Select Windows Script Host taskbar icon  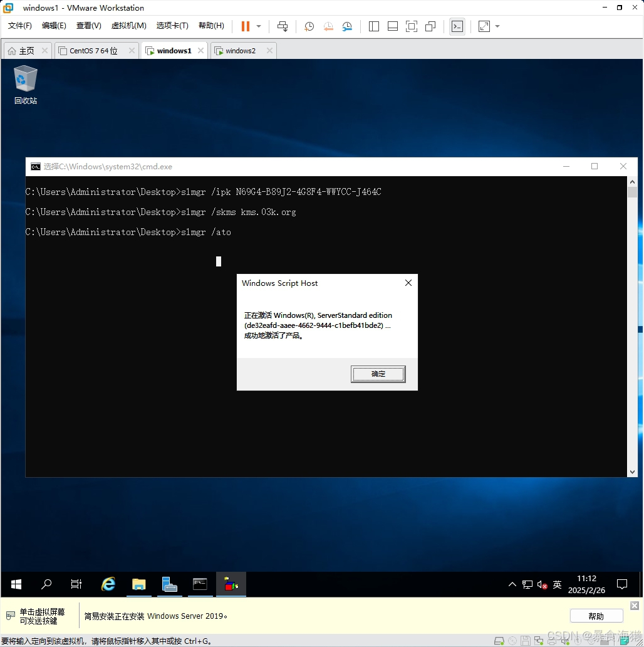231,584
